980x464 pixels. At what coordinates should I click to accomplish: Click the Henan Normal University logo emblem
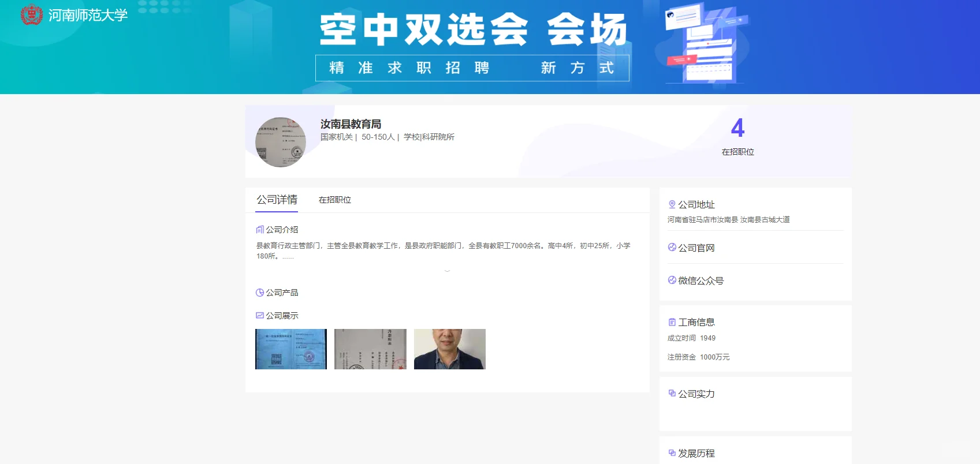(x=32, y=14)
